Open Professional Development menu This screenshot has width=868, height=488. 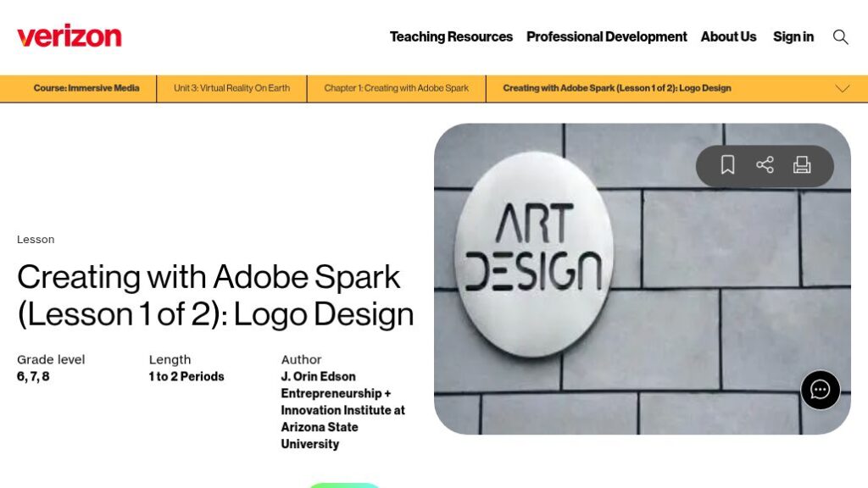pyautogui.click(x=606, y=37)
